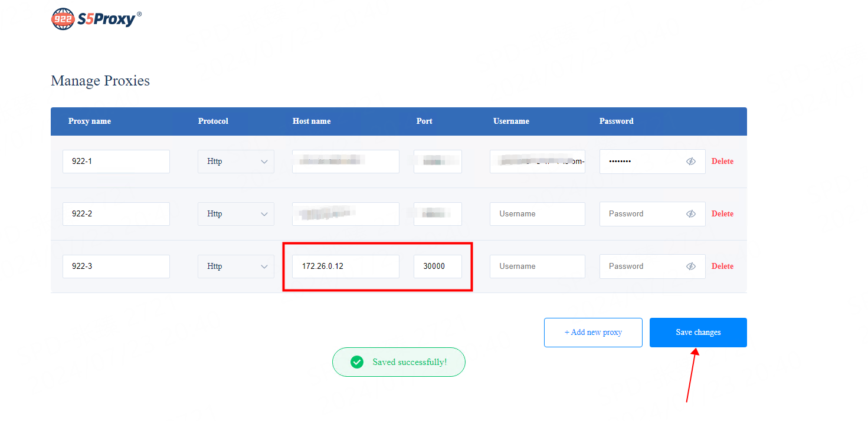Expand the 922-2 Protocol dropdown
This screenshot has height=421, width=868.
click(235, 214)
